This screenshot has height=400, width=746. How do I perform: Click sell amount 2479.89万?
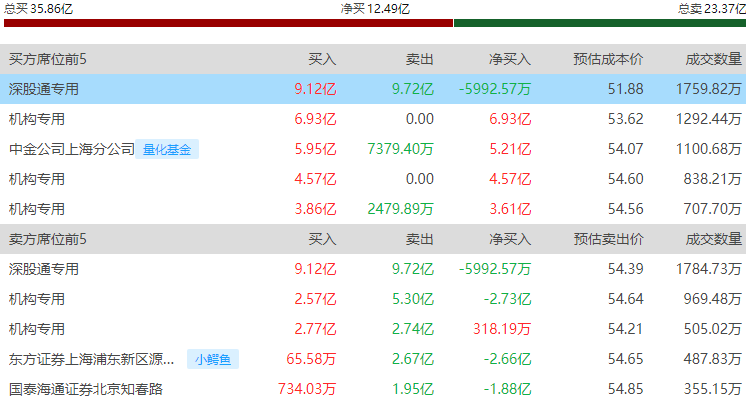point(400,209)
